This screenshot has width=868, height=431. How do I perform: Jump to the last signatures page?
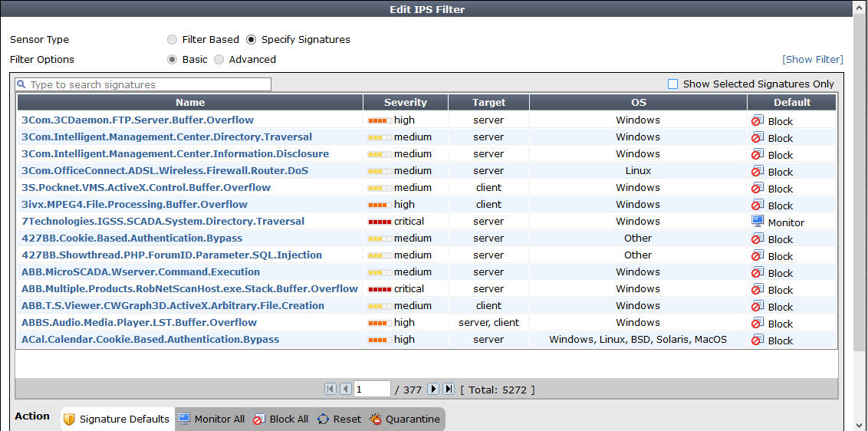(449, 389)
